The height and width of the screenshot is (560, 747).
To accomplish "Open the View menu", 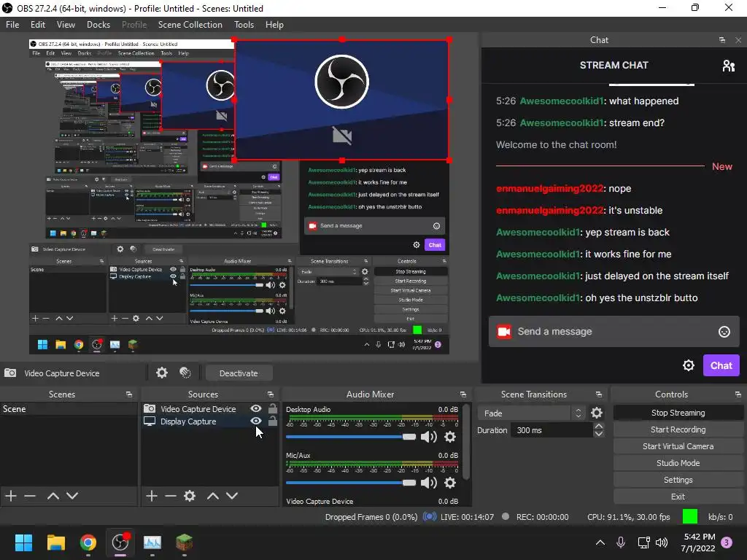I will (x=66, y=25).
